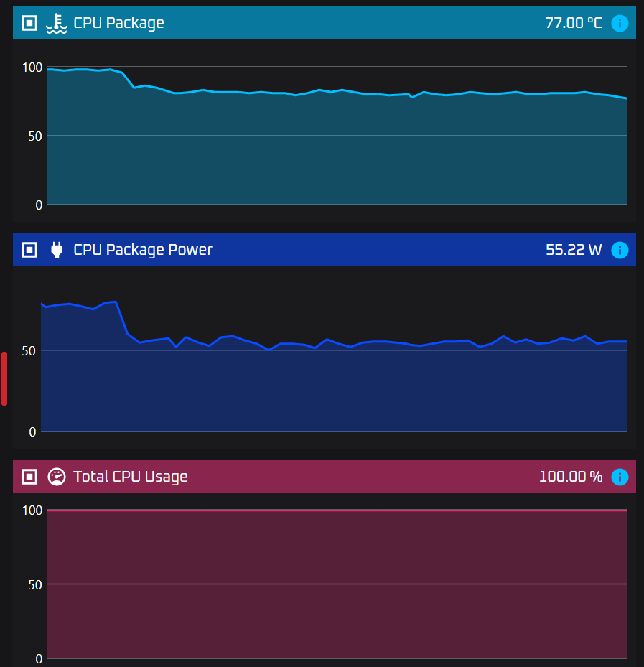This screenshot has width=644, height=667.
Task: Click the gauge icon beside Total CPU Usage
Action: [x=56, y=477]
